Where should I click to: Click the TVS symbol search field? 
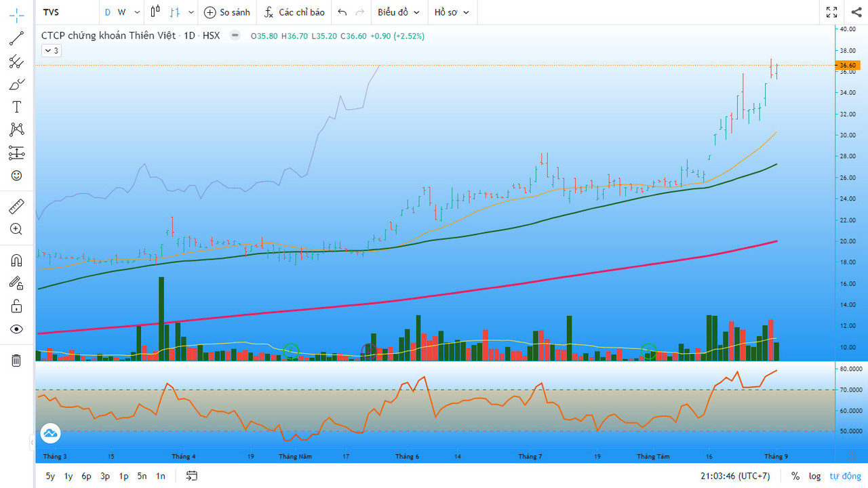coord(66,12)
